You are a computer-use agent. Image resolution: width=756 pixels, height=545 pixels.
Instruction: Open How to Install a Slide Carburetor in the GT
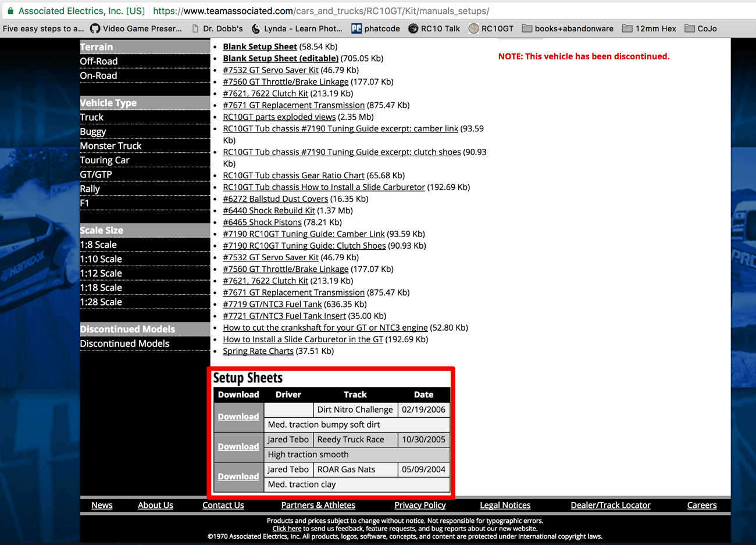[303, 339]
